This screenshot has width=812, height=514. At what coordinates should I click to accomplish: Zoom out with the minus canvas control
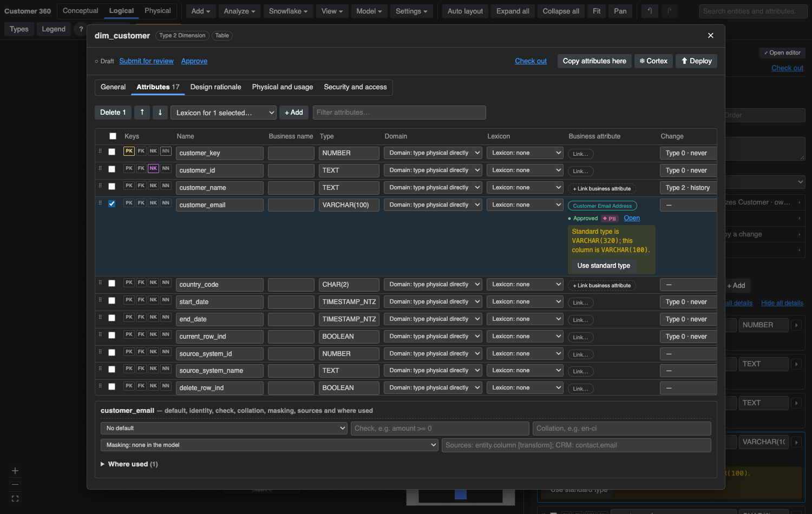[x=15, y=484]
